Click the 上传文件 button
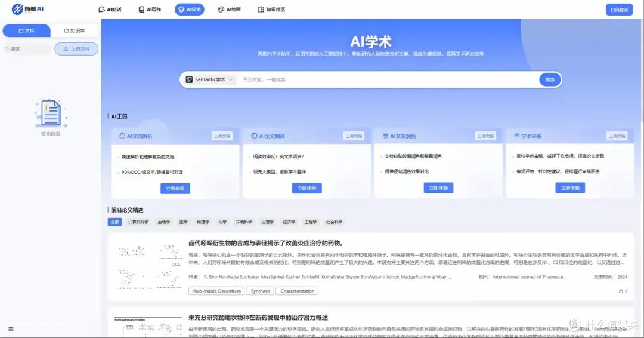 pos(76,49)
